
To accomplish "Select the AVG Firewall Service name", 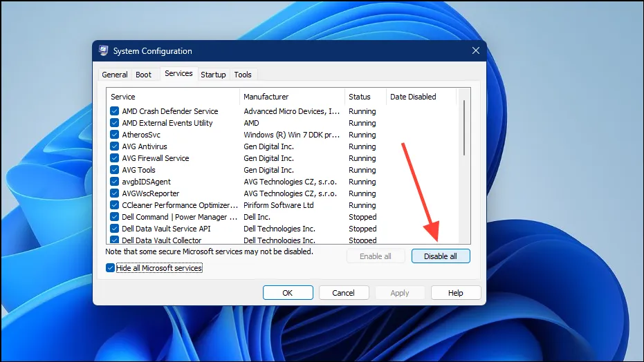I will click(156, 158).
